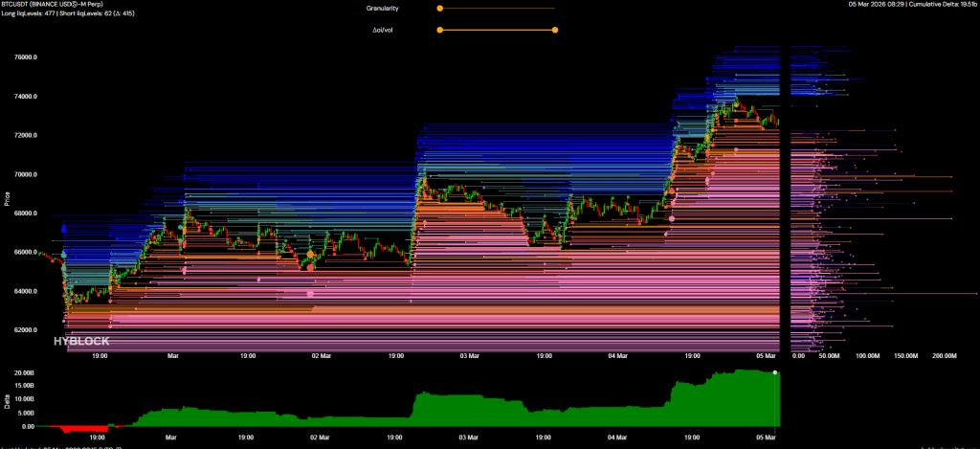Click the 200.00M label on the liquidation histogram axis
Viewport: 980px width, 449px height.
point(944,355)
